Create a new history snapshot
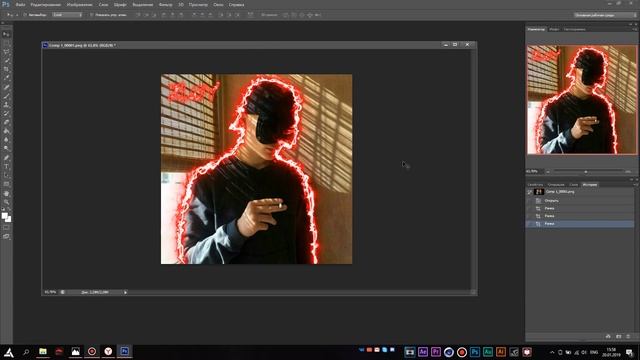 tap(618, 336)
